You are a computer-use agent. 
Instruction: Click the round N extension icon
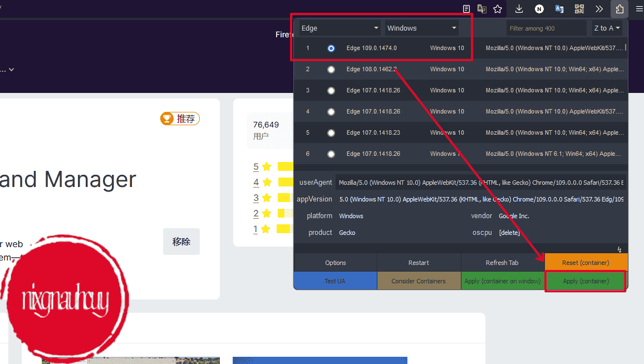pyautogui.click(x=539, y=9)
